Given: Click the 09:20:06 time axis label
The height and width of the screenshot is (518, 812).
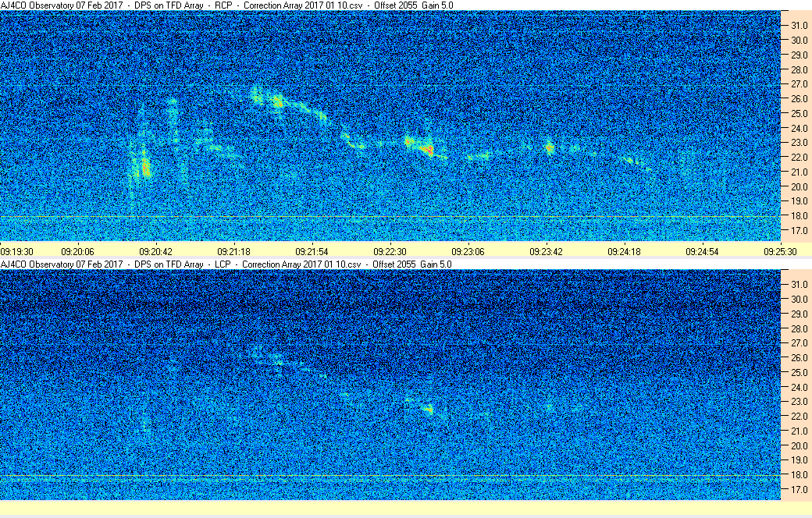Looking at the screenshot, I should (77, 252).
